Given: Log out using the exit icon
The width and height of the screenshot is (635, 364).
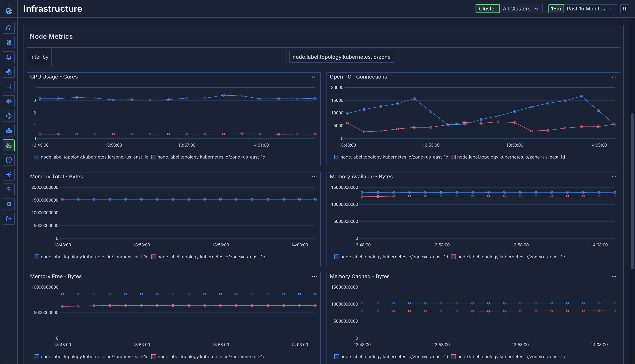Looking at the screenshot, I should tap(9, 219).
